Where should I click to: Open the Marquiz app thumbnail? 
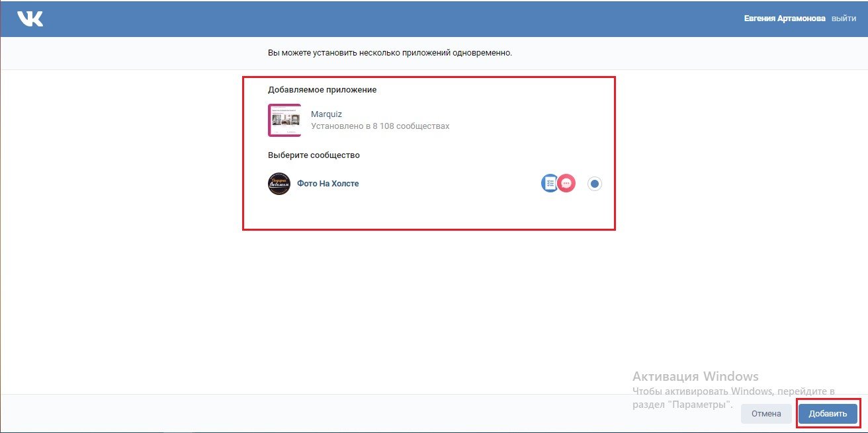(x=284, y=120)
